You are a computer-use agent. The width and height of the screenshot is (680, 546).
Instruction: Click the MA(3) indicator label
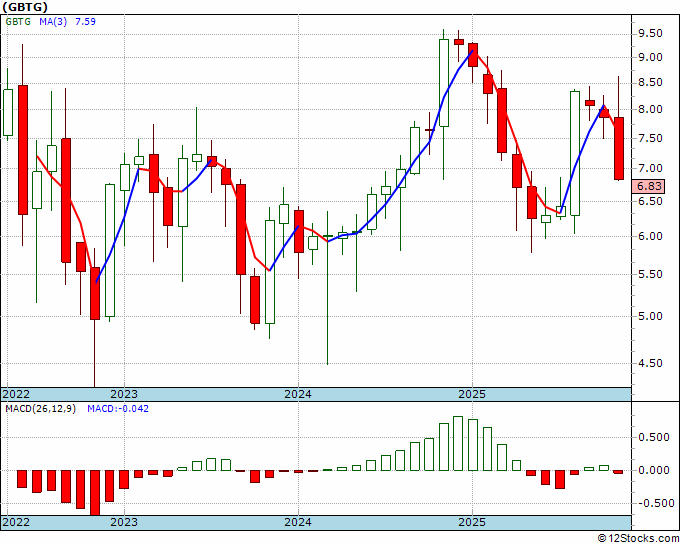[53, 22]
